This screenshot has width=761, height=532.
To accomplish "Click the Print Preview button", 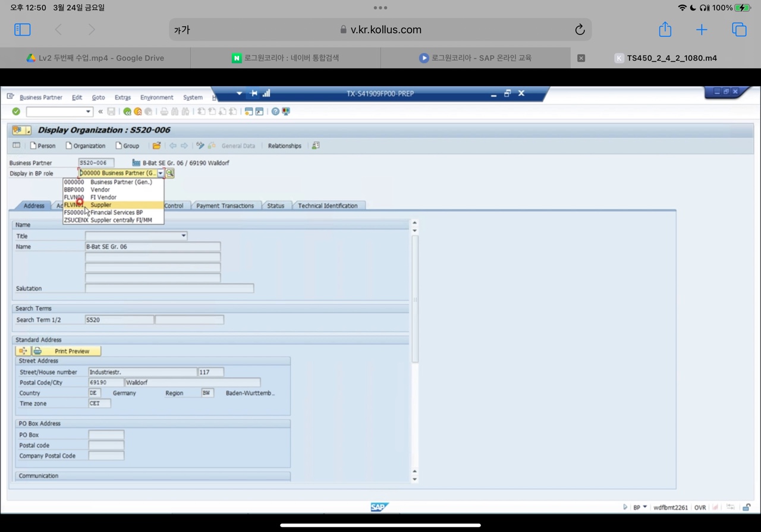I will pos(67,351).
